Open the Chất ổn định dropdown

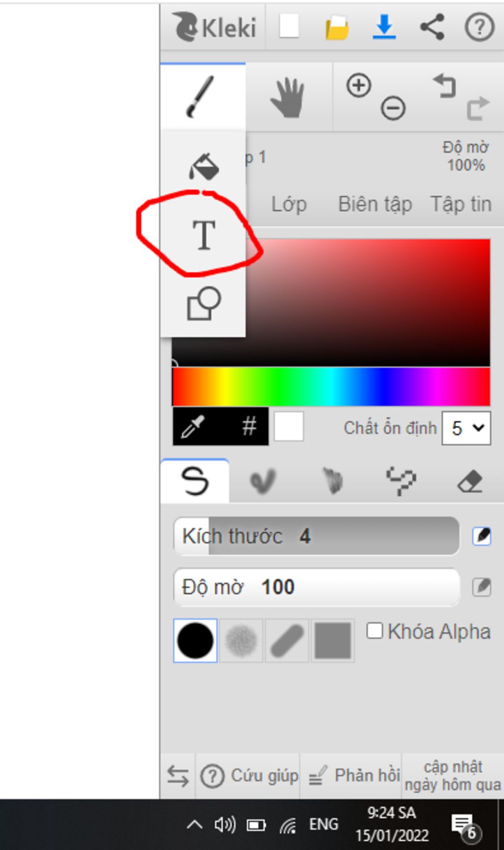(x=466, y=428)
